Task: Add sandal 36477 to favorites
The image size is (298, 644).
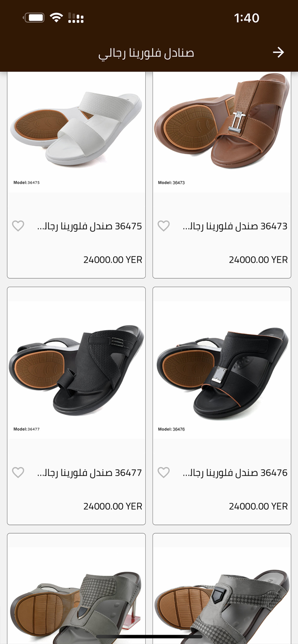Action: coord(18,472)
